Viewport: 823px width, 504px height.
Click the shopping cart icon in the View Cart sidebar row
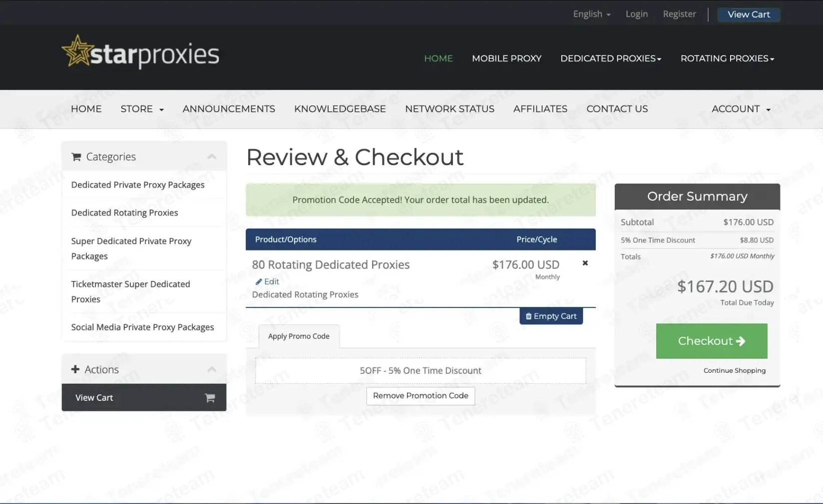210,398
